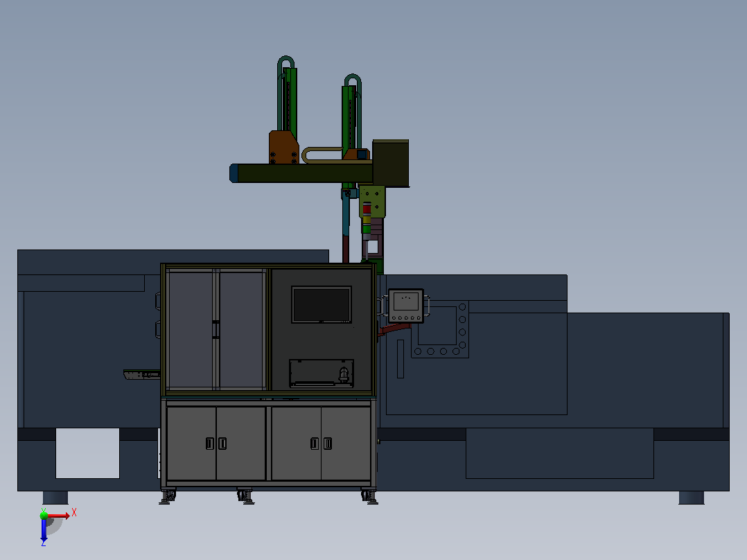Viewport: 747px width, 560px height.
Task: Click the blue Z axis arrow of the triad
Action: 44,530
